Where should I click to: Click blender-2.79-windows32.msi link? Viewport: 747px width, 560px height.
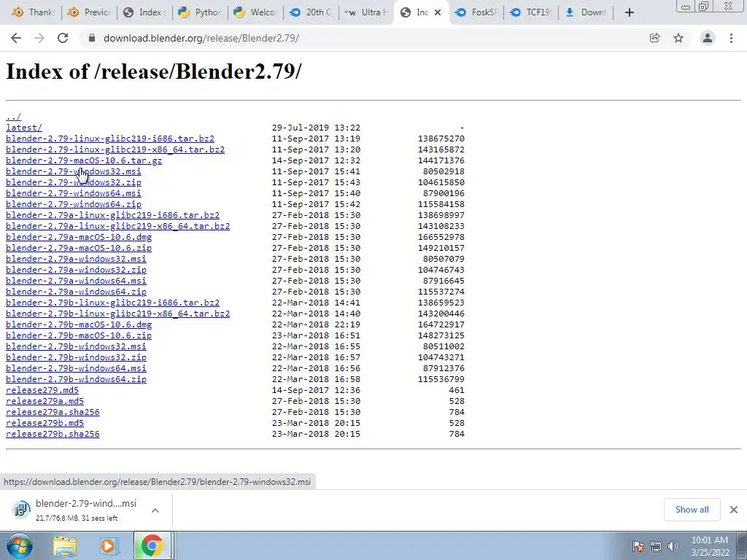(74, 171)
